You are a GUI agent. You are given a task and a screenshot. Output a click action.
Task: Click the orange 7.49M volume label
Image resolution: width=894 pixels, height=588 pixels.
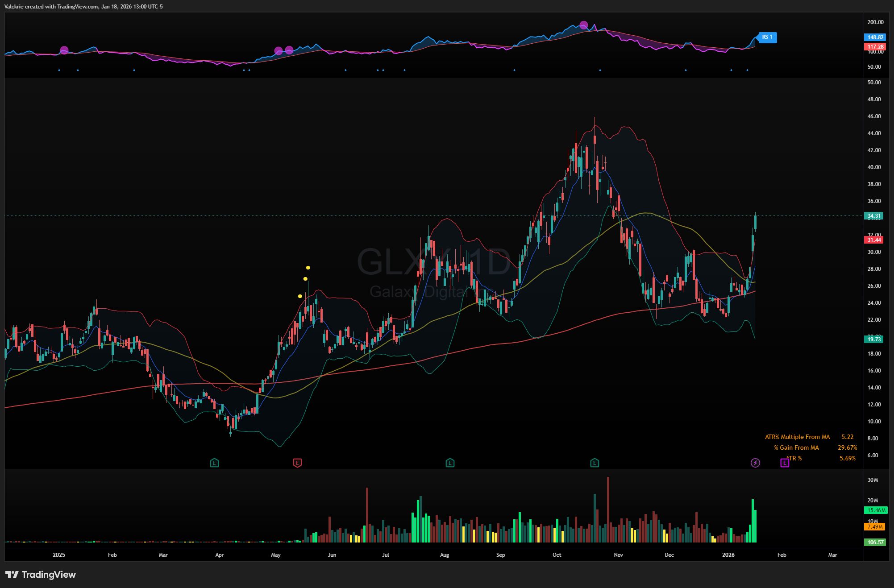(x=875, y=527)
